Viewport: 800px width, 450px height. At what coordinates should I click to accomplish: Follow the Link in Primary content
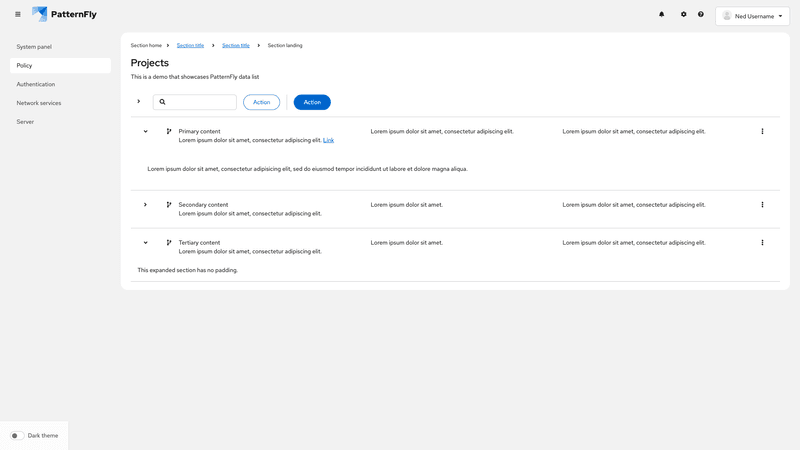coord(328,140)
